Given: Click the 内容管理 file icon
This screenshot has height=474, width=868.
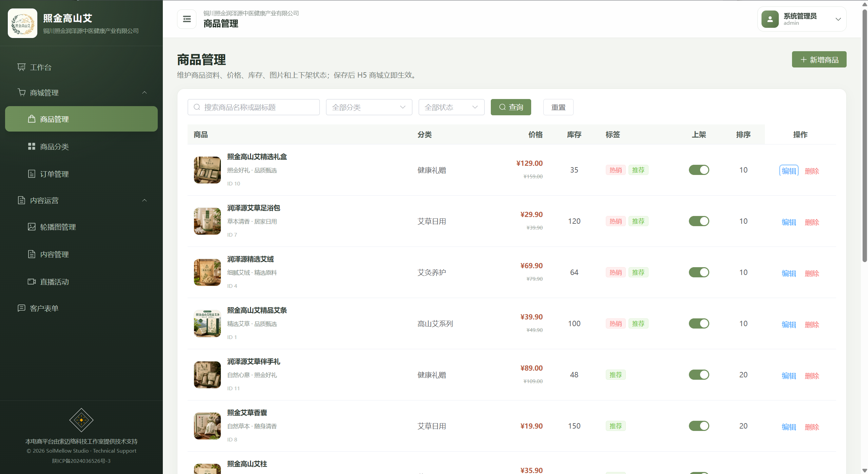Looking at the screenshot, I should 32,254.
